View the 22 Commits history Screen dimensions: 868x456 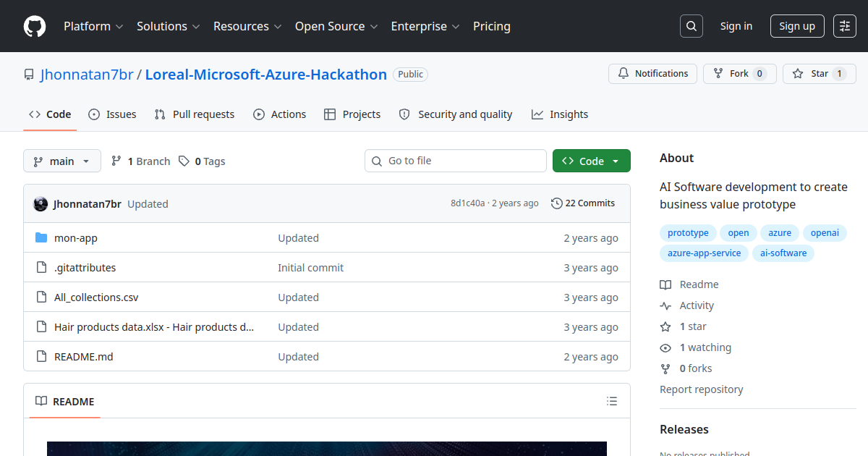[583, 203]
